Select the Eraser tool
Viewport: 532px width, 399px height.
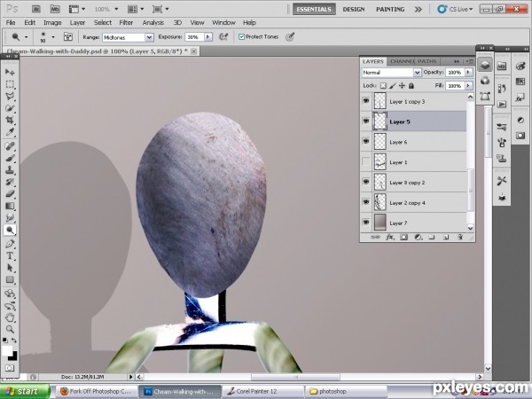pyautogui.click(x=10, y=193)
